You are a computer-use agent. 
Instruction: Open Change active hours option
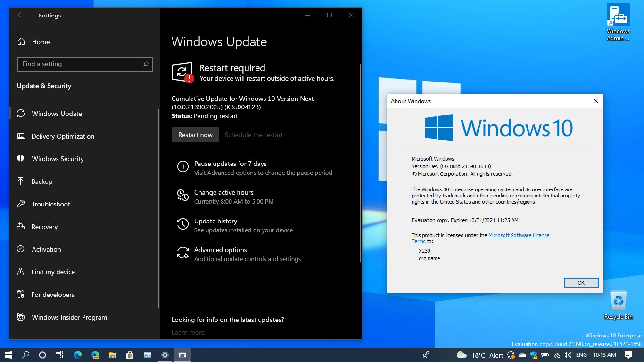[224, 192]
